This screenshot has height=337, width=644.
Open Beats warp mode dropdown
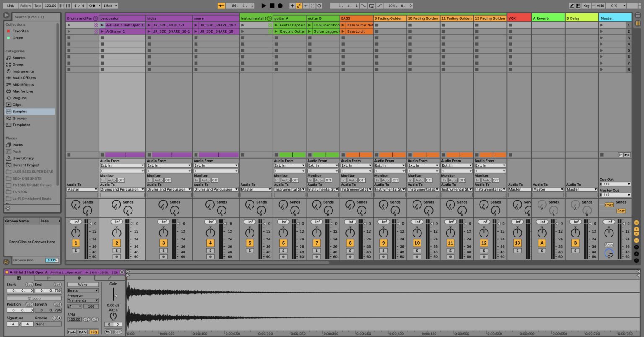point(83,290)
